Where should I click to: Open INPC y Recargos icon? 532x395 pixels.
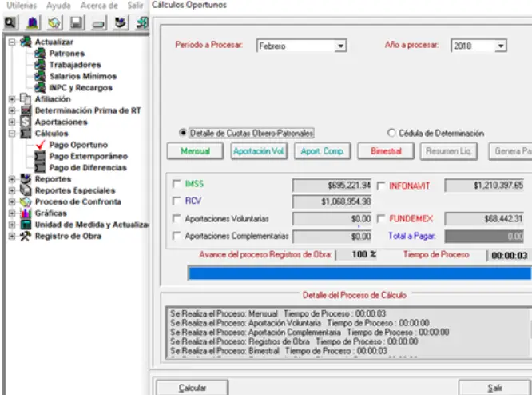[x=40, y=87]
